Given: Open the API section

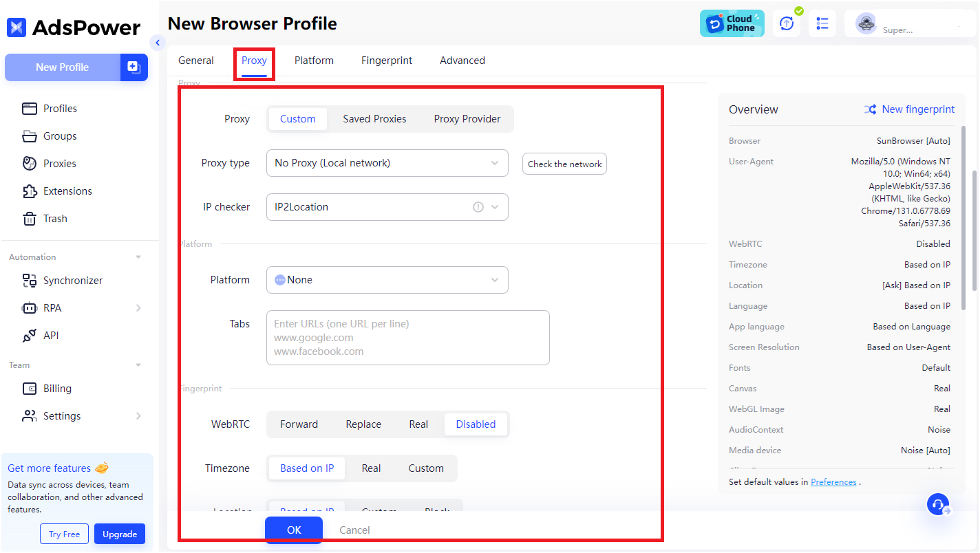Looking at the screenshot, I should [x=50, y=335].
